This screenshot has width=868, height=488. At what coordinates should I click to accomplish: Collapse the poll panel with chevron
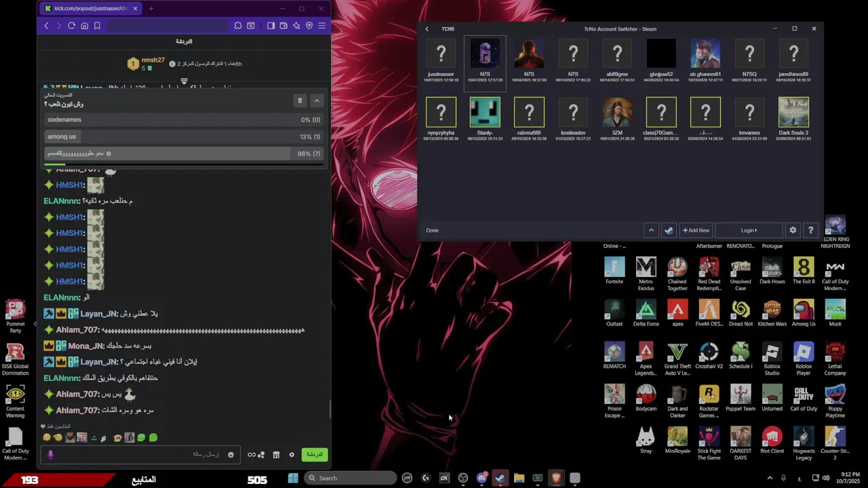pos(317,101)
